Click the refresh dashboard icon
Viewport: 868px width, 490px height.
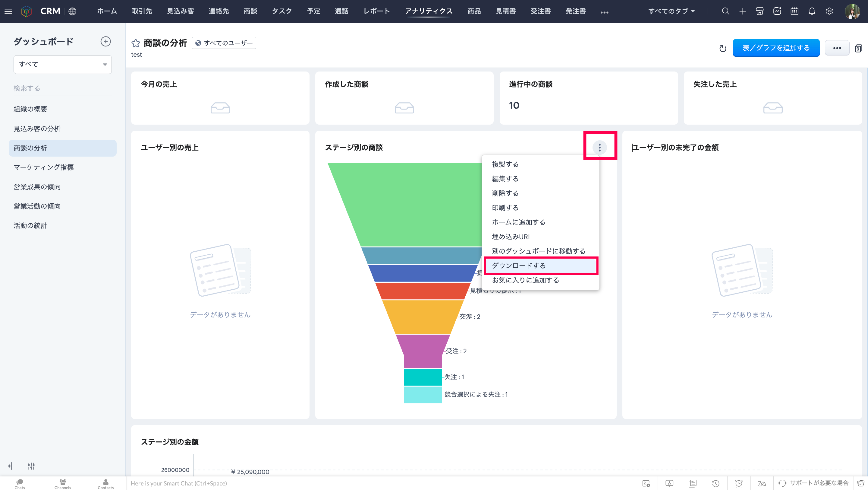pyautogui.click(x=722, y=48)
